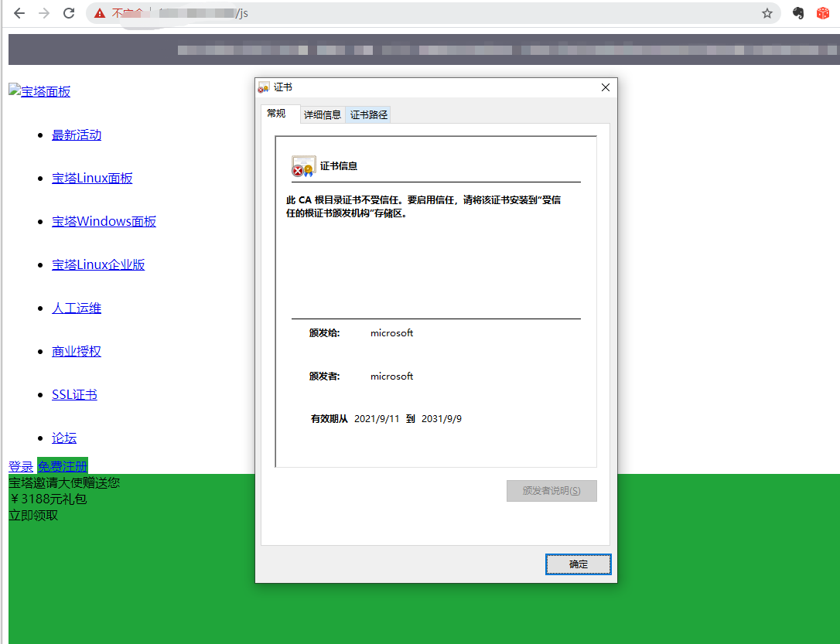Click the certificate info warning icon
840x644 pixels.
[x=303, y=166]
